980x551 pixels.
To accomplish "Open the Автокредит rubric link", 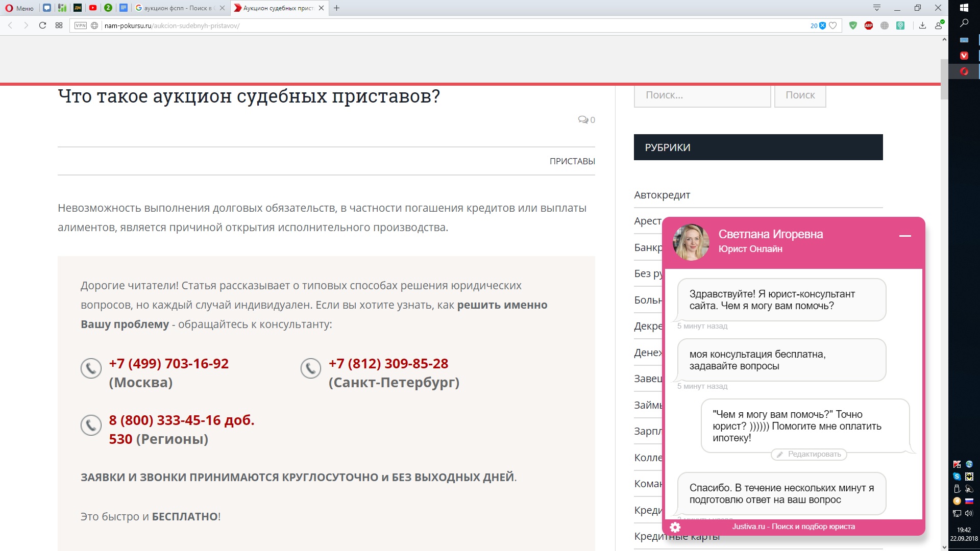I will click(662, 195).
